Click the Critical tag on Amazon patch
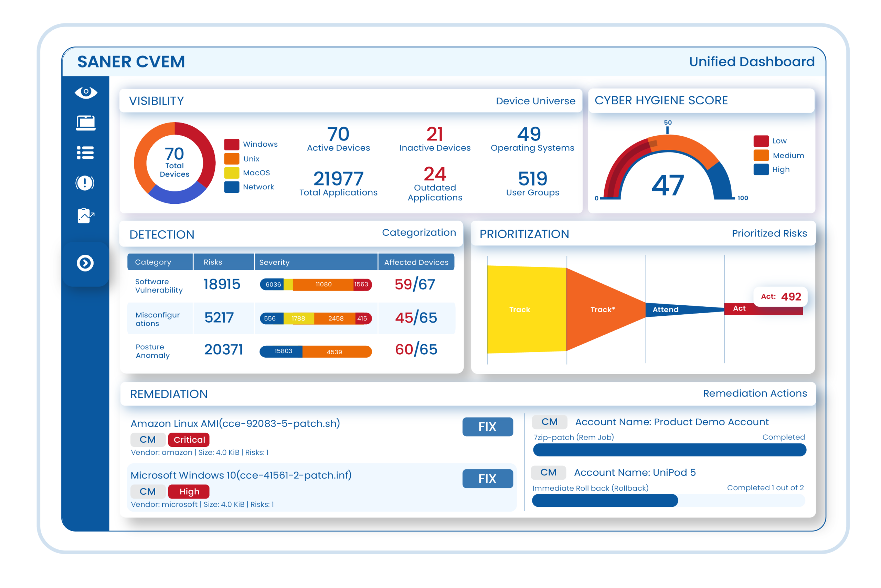This screenshot has width=881, height=588. (x=189, y=440)
